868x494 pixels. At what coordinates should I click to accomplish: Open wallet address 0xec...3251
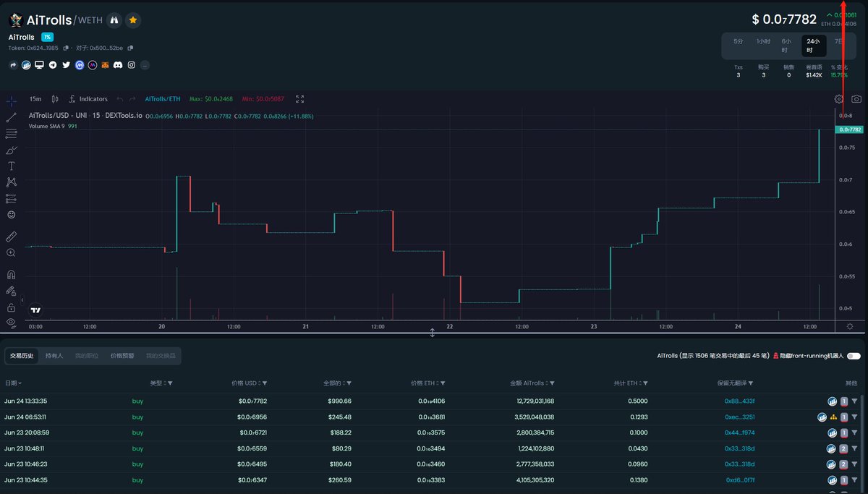point(739,417)
